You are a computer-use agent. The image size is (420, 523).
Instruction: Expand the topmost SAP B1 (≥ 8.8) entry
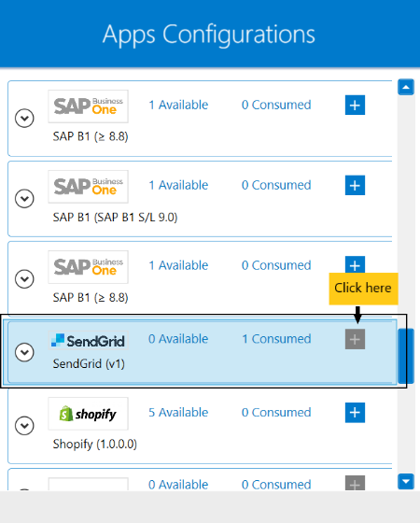click(24, 118)
